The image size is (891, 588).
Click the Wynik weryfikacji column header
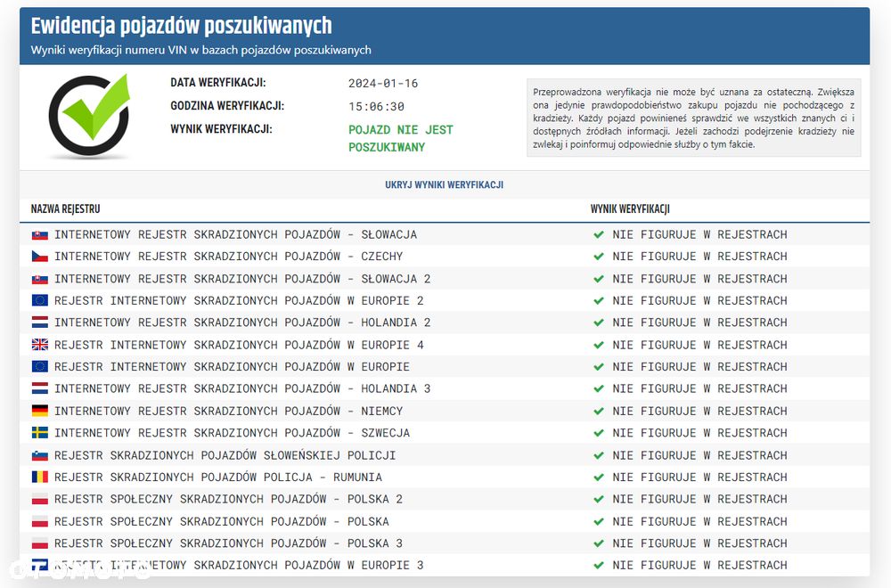630,209
